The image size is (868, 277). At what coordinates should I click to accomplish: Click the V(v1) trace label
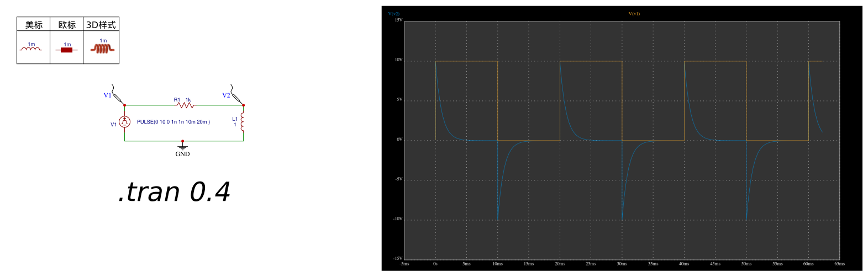(634, 14)
